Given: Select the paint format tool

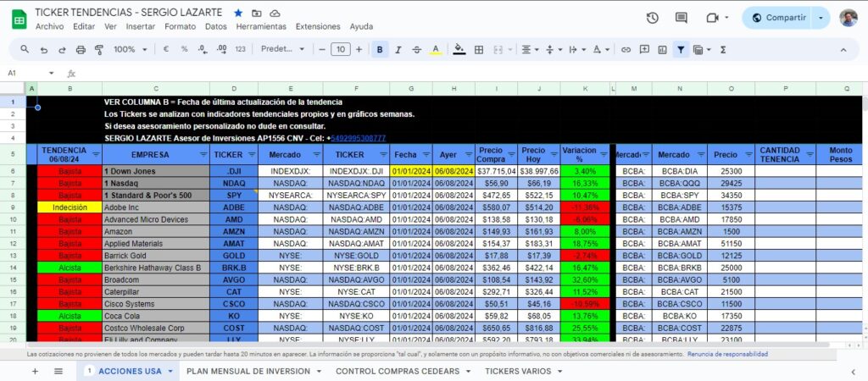Looking at the screenshot, I should [99, 50].
